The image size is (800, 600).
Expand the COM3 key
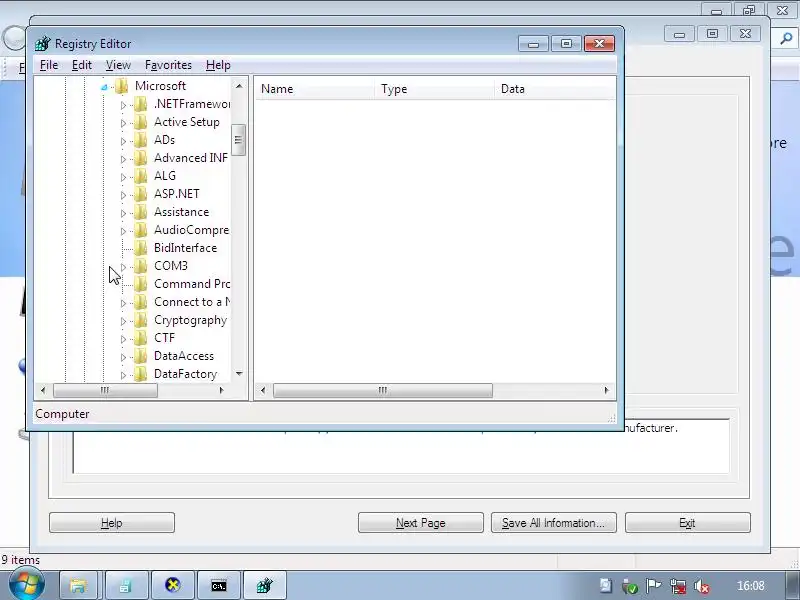point(123,267)
